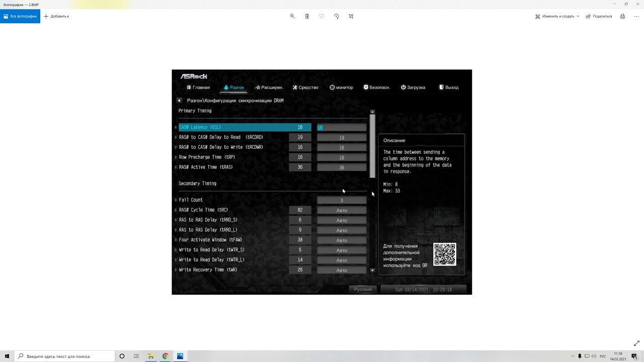Open the tRRD_L Авто field
Viewport: 644px width, 362px height.
click(342, 230)
